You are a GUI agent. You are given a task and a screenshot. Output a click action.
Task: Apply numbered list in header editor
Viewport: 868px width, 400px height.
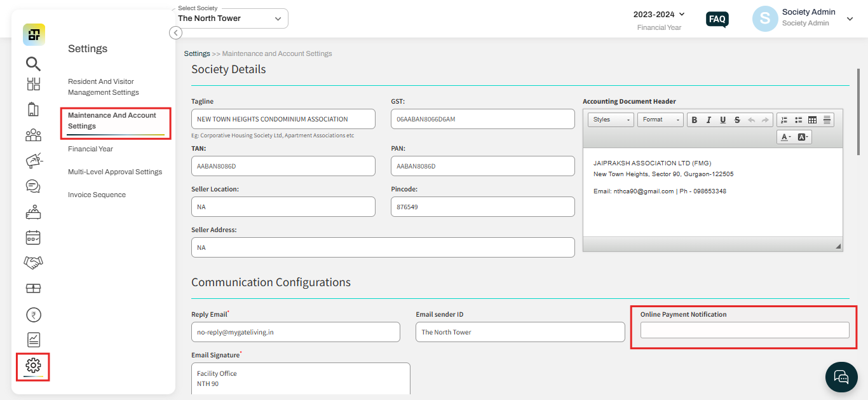click(x=785, y=120)
